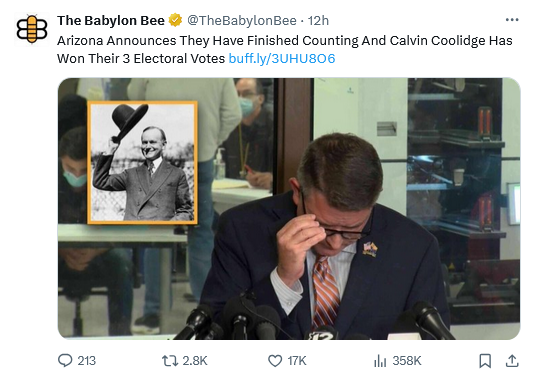Image resolution: width=534 pixels, height=379 pixels.
Task: Click the reply speech bubble icon
Action: [65, 360]
